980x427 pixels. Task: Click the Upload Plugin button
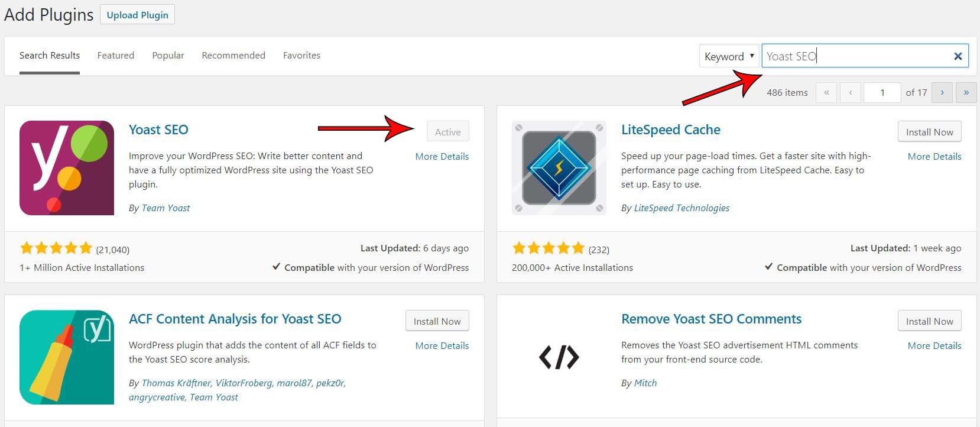138,15
